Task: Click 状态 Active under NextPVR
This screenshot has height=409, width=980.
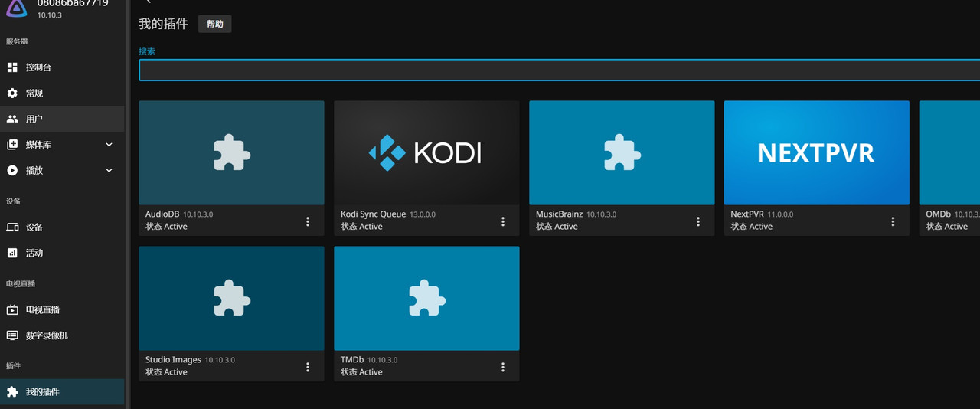Action: pos(751,227)
